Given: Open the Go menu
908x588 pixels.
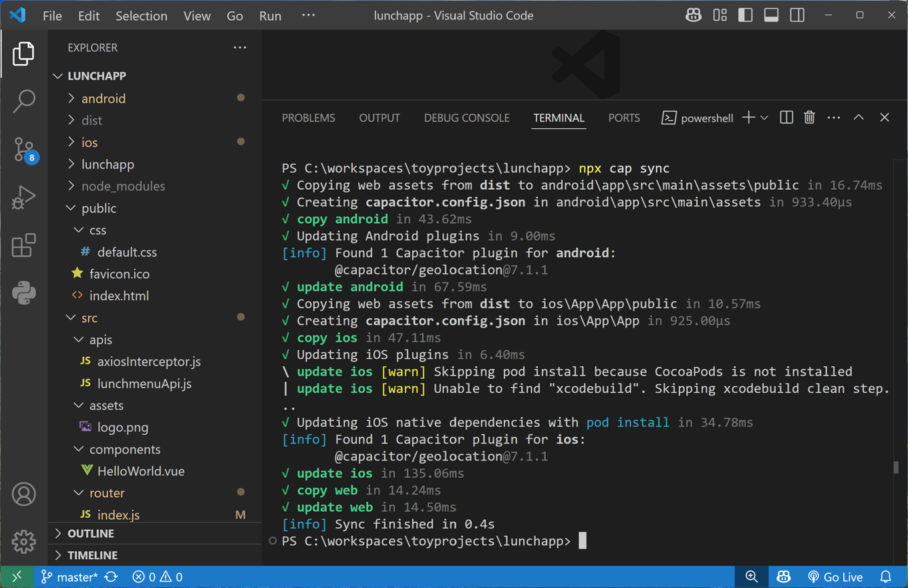Looking at the screenshot, I should 235,15.
